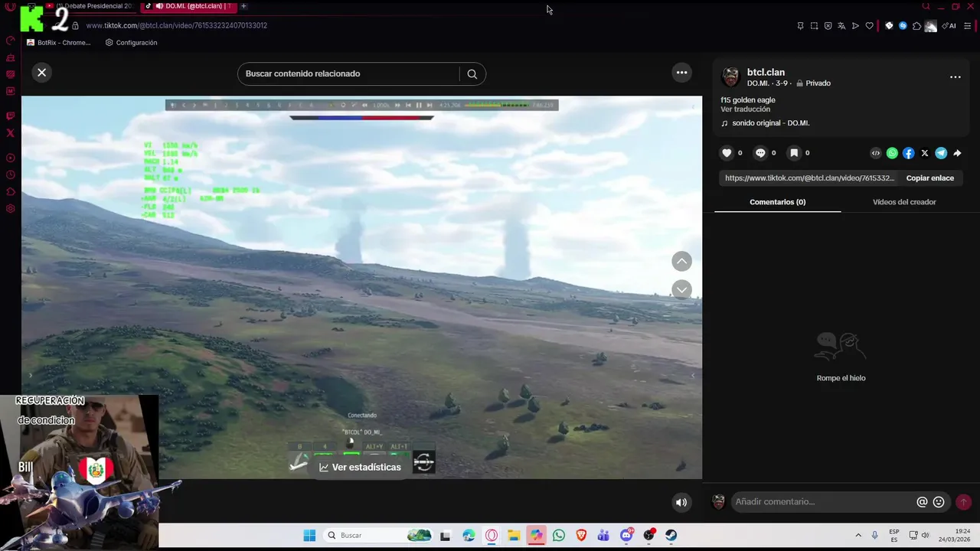Open the sidebar settings gear icon

(x=10, y=209)
